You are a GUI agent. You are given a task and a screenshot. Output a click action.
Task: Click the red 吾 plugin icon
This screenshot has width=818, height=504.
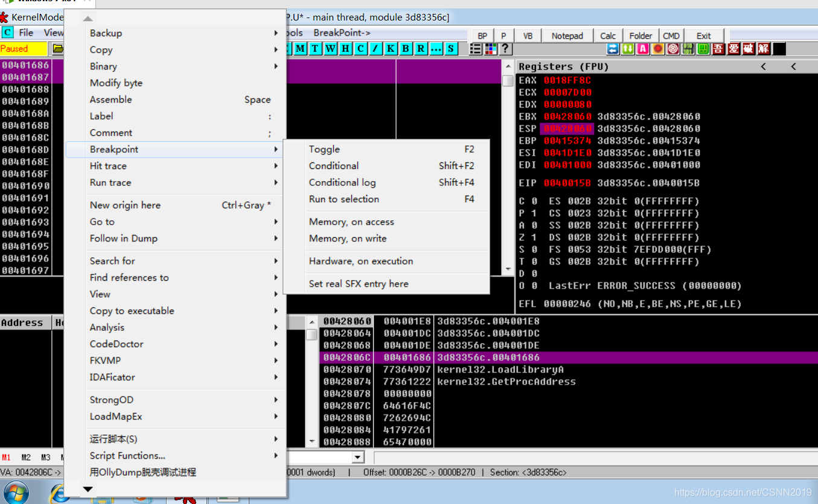pos(718,49)
